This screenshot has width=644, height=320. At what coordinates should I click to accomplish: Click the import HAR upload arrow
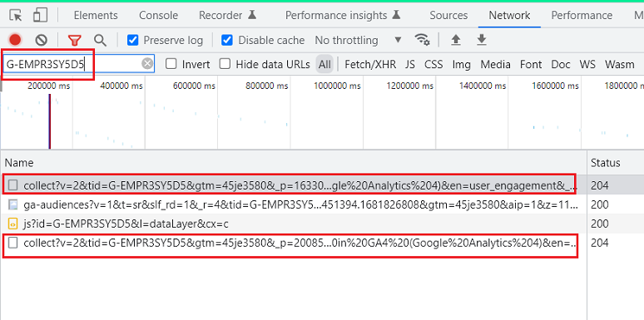[x=455, y=40]
